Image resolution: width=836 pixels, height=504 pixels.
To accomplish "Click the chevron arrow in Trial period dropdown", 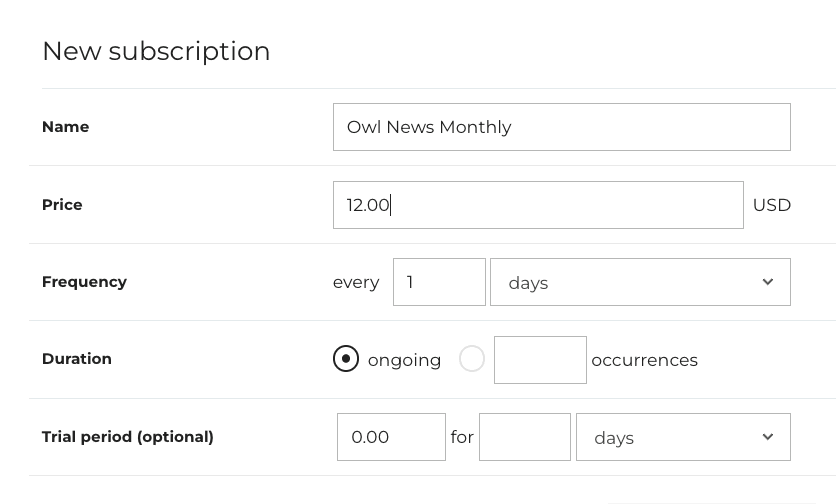I will [767, 437].
